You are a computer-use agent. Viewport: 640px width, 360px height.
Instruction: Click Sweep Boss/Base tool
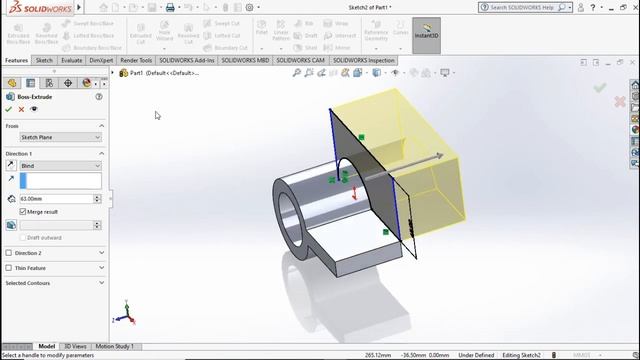89,23
